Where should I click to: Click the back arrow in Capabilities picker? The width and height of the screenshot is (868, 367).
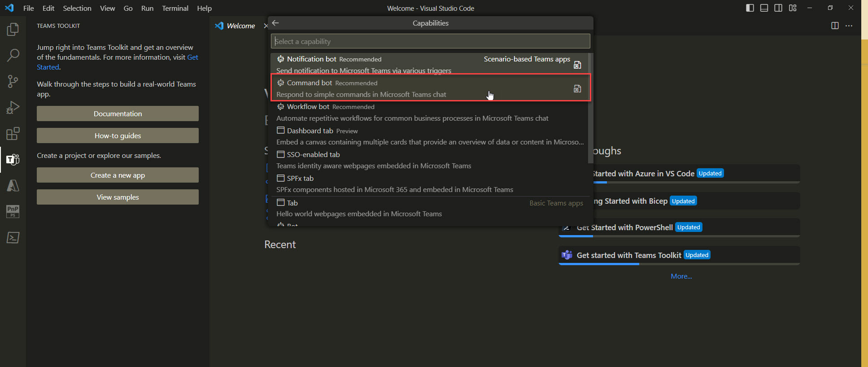275,23
